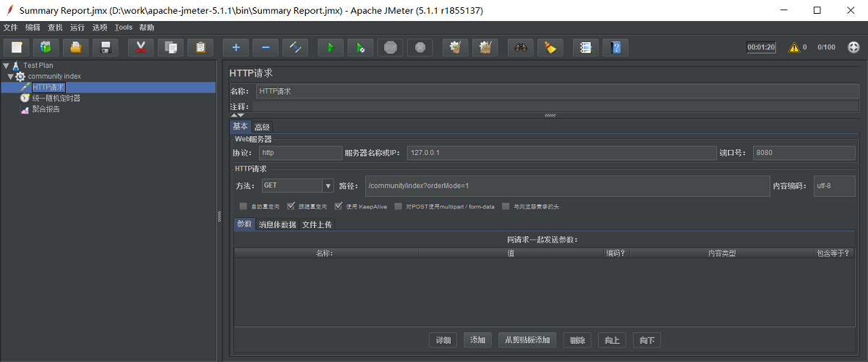Select the 基本 tab
The image size is (868, 362).
tap(240, 126)
